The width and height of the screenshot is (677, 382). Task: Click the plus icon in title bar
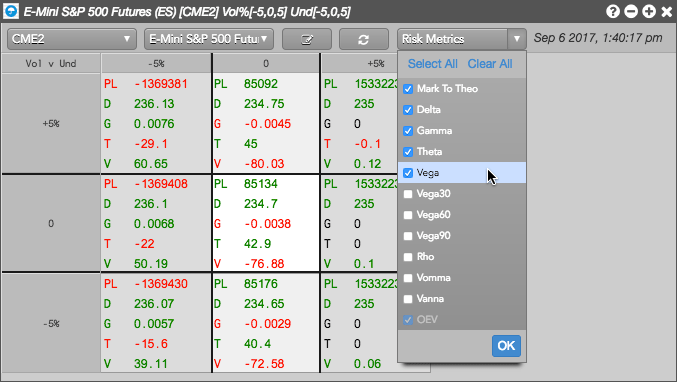pyautogui.click(x=649, y=11)
